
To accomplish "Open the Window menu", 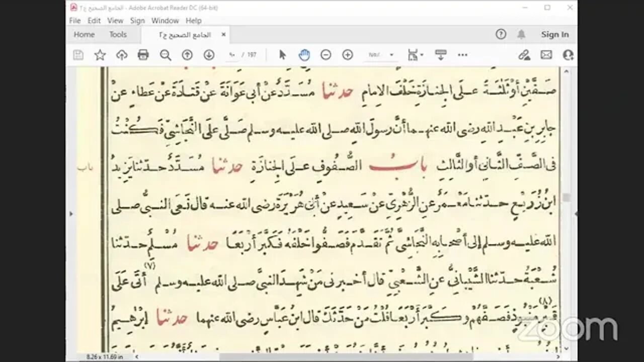I will point(165,21).
